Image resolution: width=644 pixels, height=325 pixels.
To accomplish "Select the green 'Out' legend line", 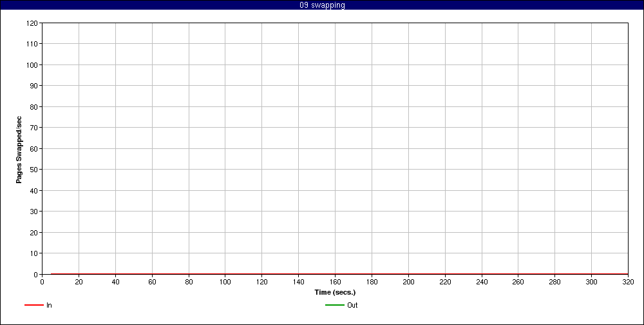I will (335, 305).
